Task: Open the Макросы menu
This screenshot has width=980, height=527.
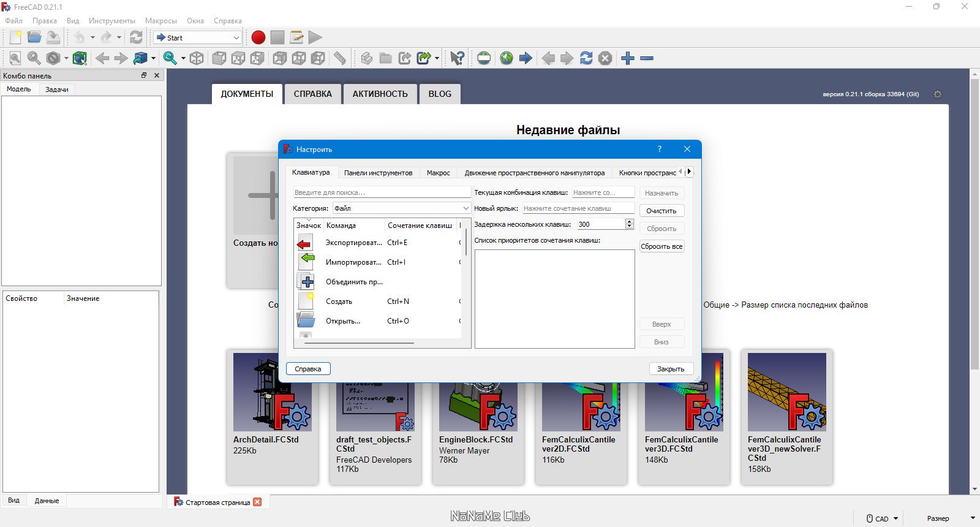Action: 161,21
